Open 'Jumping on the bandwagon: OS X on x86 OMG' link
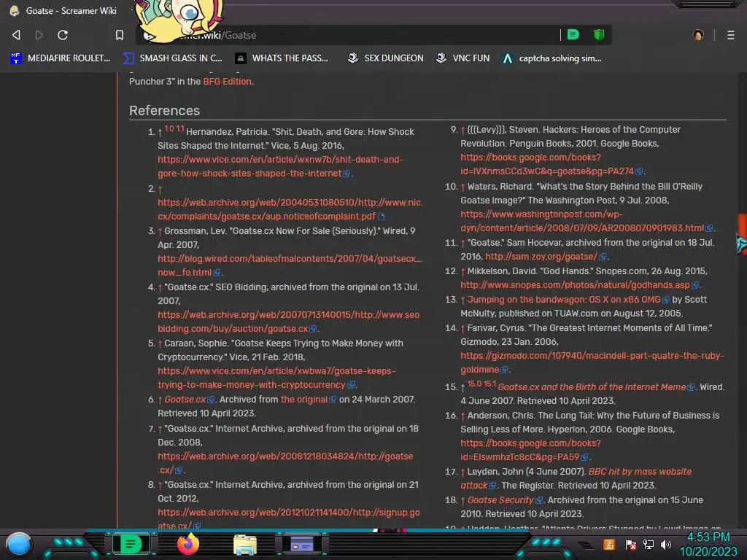 (564, 300)
